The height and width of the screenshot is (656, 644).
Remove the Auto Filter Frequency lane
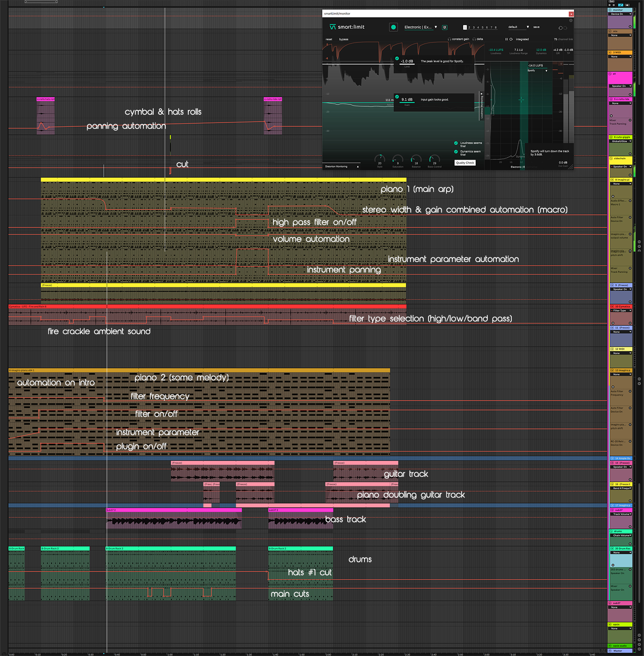tap(630, 391)
